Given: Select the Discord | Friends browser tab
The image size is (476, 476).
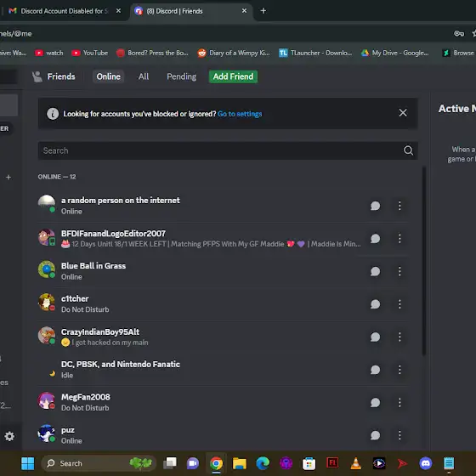Looking at the screenshot, I should pyautogui.click(x=191, y=11).
